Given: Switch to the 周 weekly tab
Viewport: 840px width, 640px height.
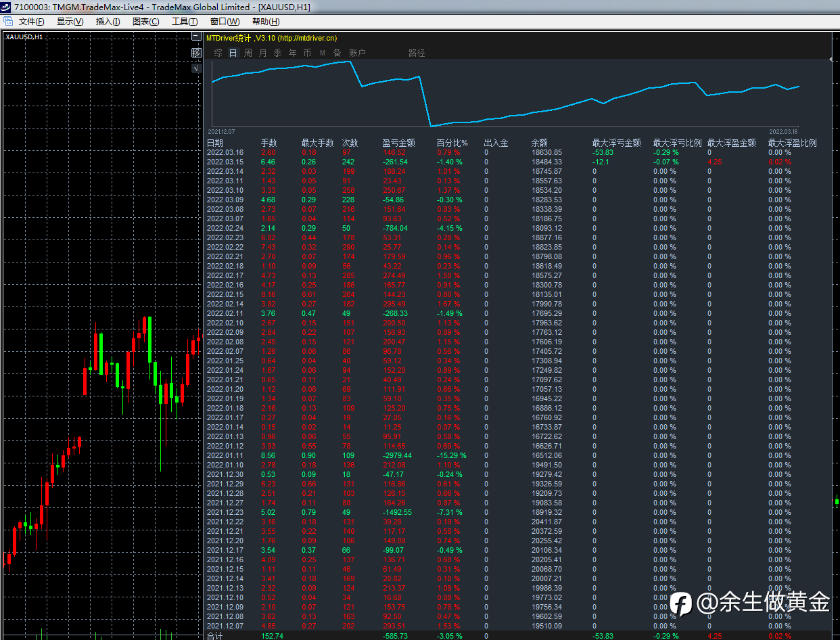Looking at the screenshot, I should [x=248, y=53].
